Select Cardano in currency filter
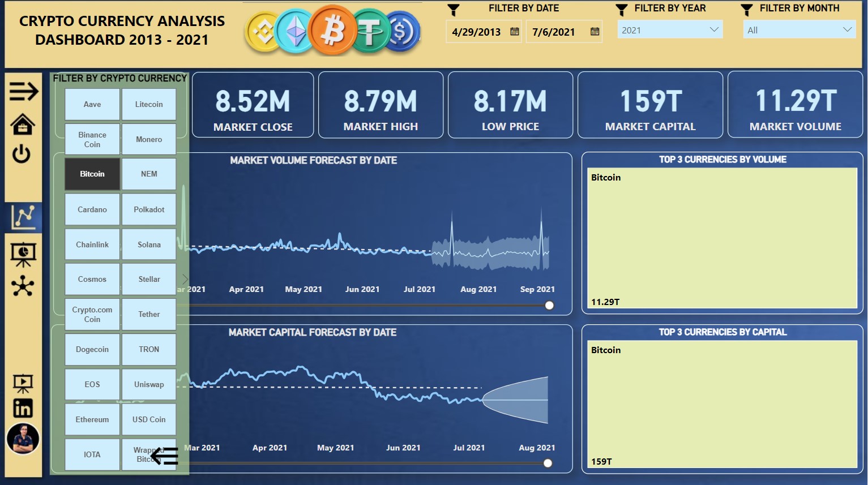 [92, 209]
